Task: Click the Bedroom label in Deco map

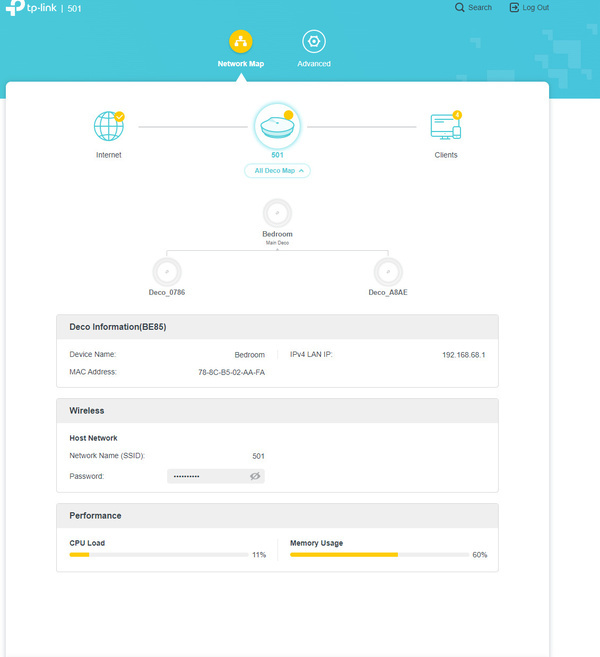Action: [277, 234]
